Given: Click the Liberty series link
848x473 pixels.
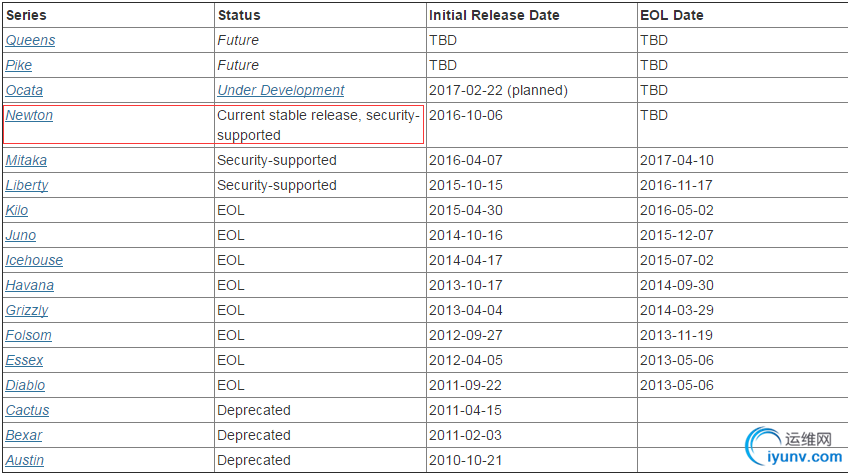Looking at the screenshot, I should pyautogui.click(x=26, y=185).
